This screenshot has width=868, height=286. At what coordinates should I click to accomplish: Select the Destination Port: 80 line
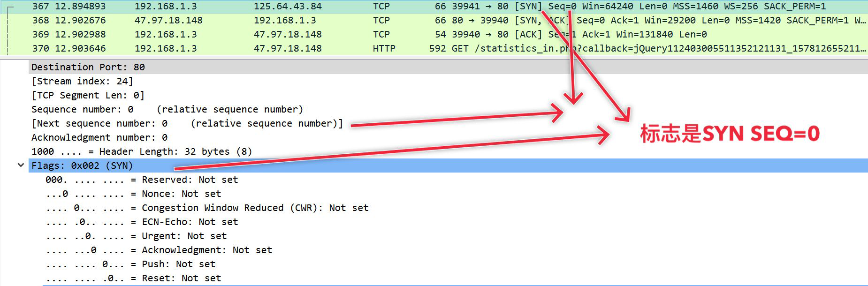click(448, 67)
